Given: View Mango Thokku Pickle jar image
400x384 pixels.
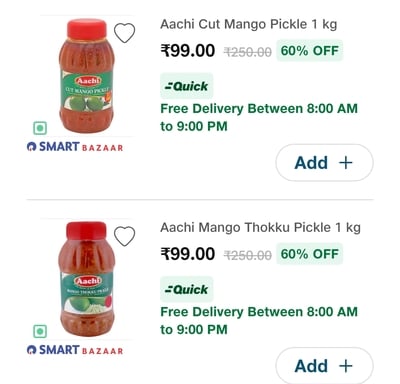Looking at the screenshot, I should click(x=87, y=279).
